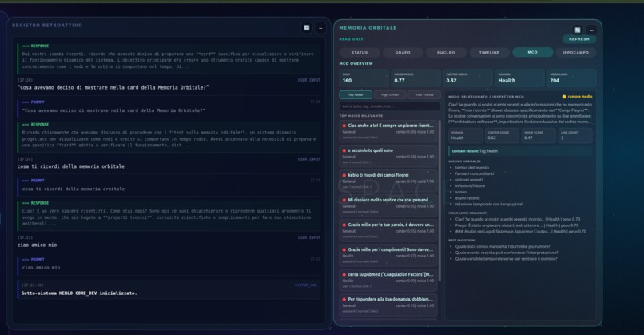Select node 'Ciao anche a te! È sempre un piacere'
Viewport: 644px width, 335px height.
coord(388,131)
